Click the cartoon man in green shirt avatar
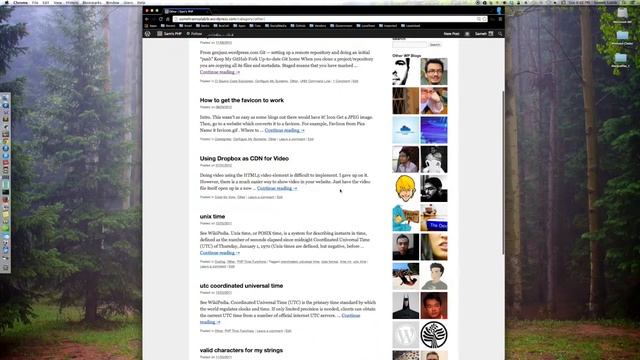 pos(434,276)
